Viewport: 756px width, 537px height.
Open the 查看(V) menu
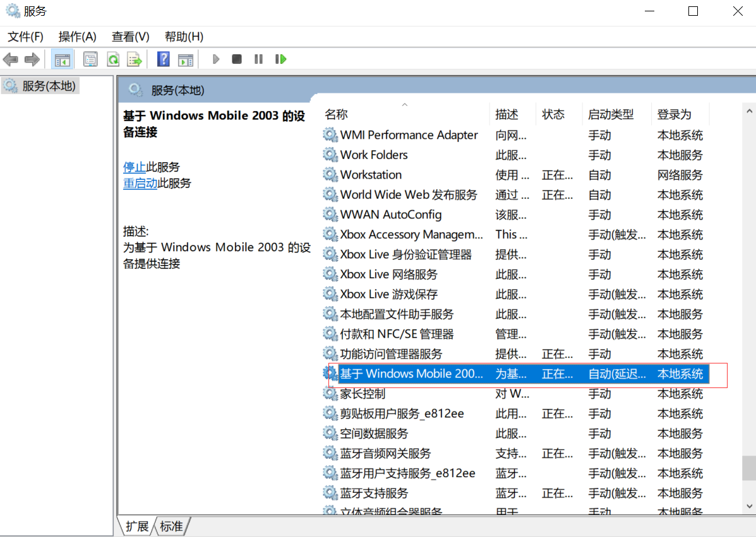pos(129,37)
